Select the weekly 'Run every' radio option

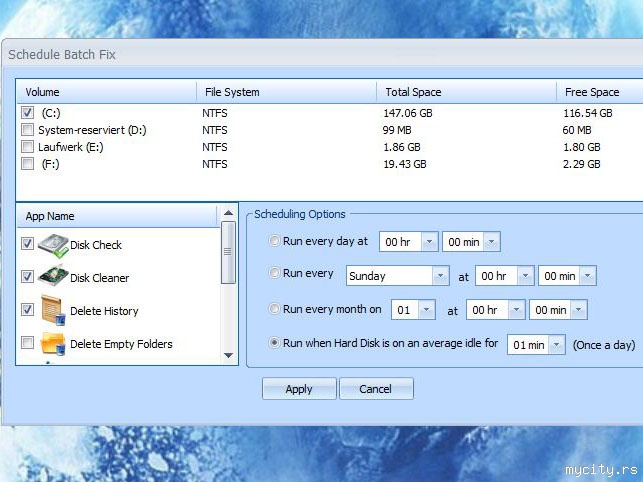274,273
